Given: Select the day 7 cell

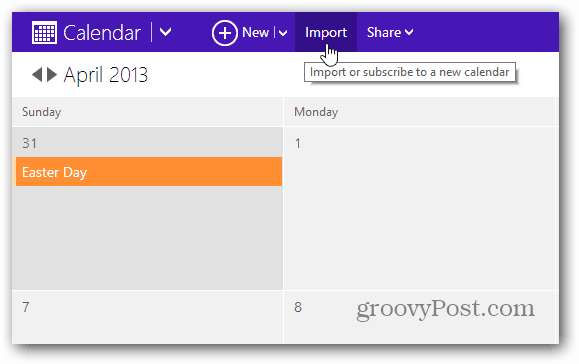Looking at the screenshot, I should point(147,317).
